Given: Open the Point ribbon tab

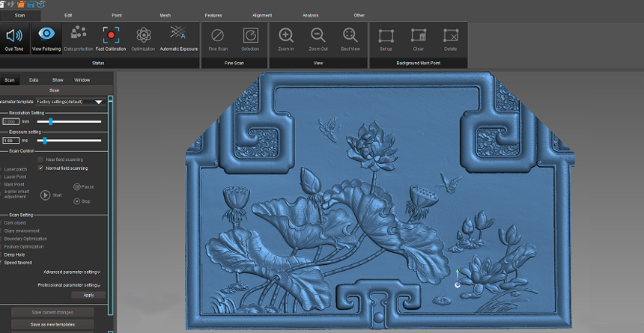Looking at the screenshot, I should [117, 16].
